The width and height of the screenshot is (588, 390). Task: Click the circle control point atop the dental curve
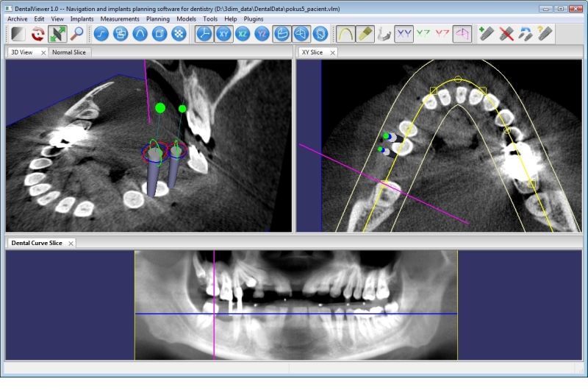click(x=458, y=79)
